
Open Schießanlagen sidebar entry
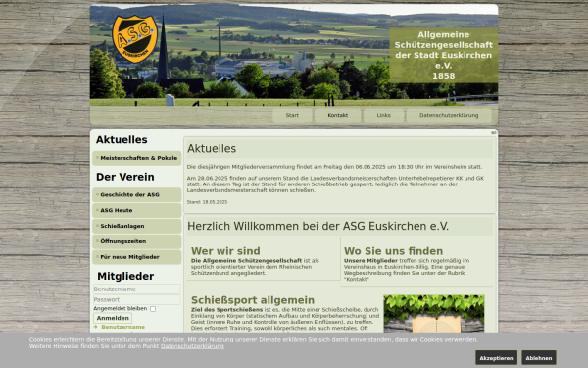pos(137,226)
